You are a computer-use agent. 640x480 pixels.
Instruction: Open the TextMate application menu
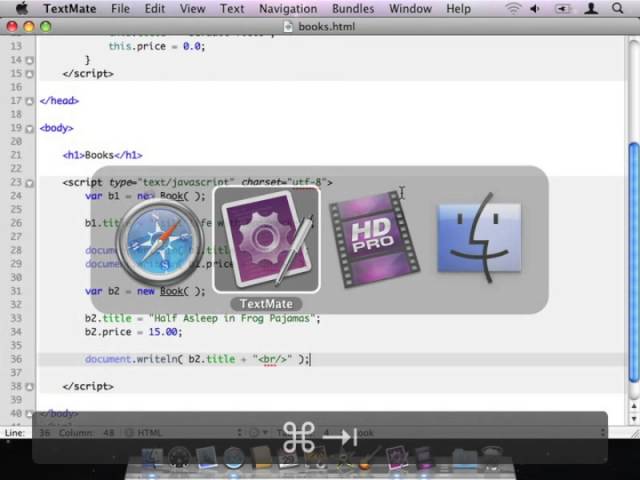(x=70, y=9)
